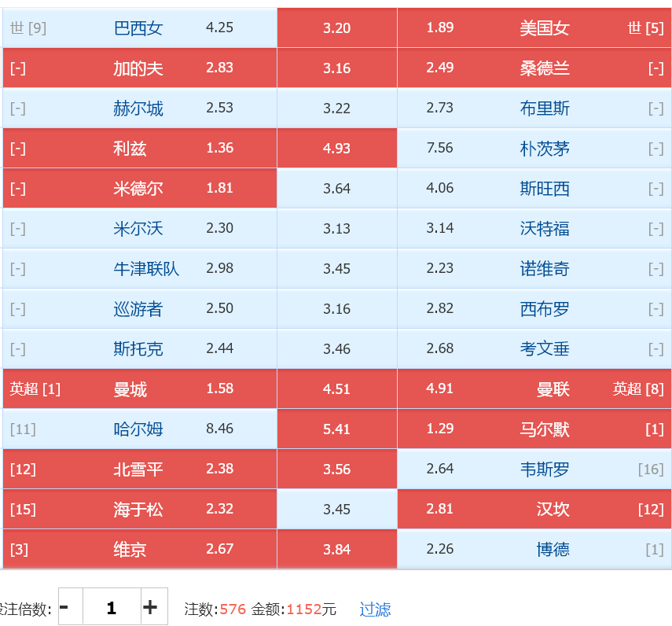The height and width of the screenshot is (626, 672).
Task: Toggle draw odds 3.56 for 北雪平 match
Action: tap(337, 469)
